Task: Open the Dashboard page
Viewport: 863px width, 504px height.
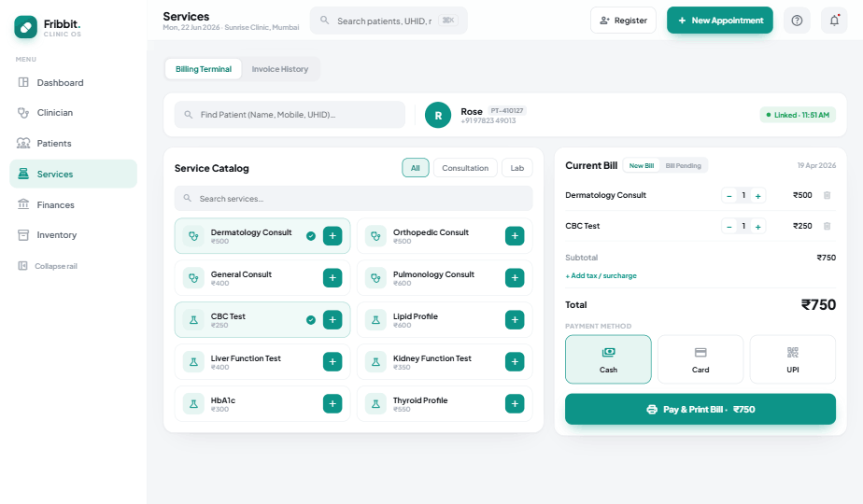Action: click(x=73, y=82)
